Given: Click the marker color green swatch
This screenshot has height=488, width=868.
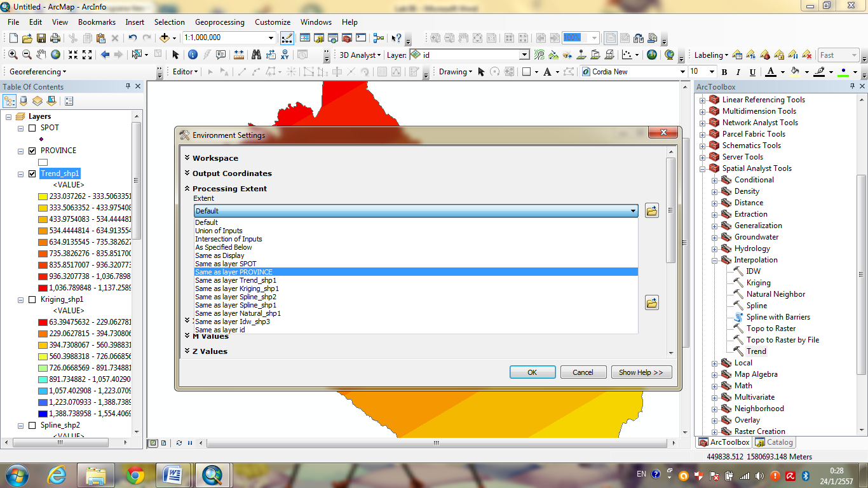Looking at the screenshot, I should tap(843, 72).
